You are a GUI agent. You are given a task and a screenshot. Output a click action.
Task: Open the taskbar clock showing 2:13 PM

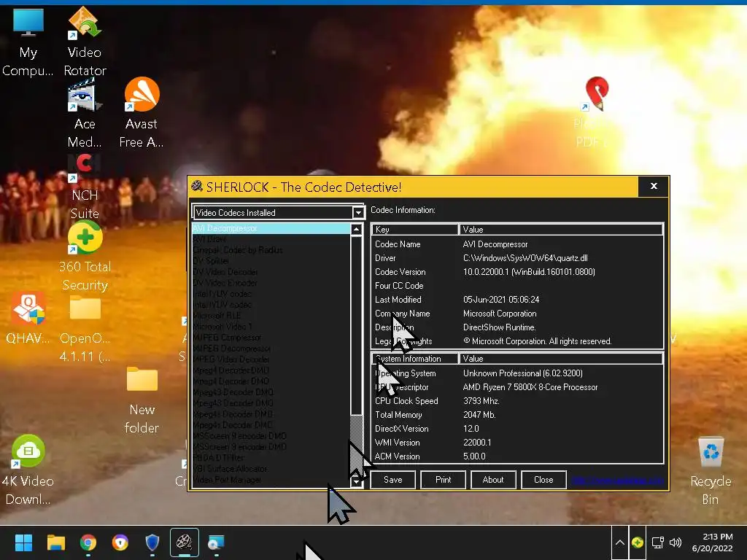coord(713,542)
